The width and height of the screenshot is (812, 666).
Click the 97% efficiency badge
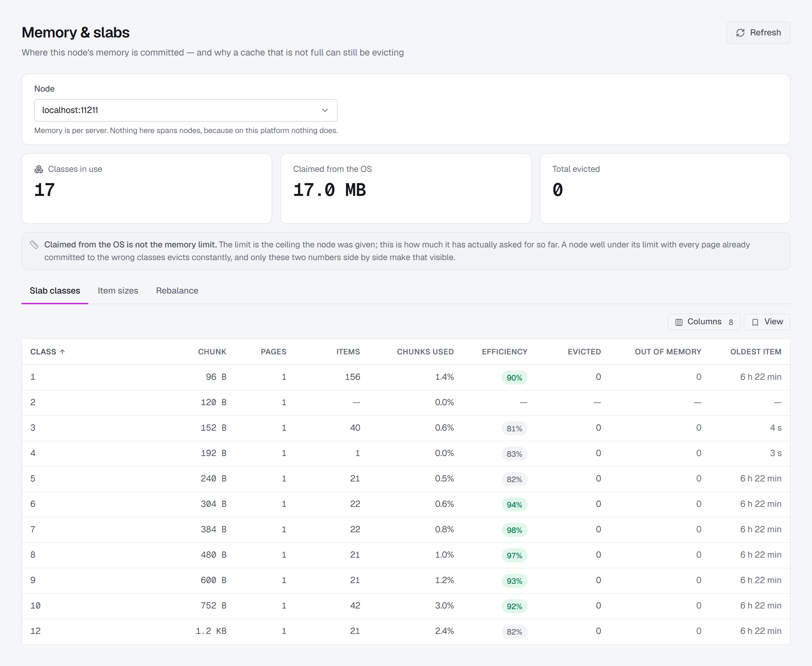click(514, 556)
